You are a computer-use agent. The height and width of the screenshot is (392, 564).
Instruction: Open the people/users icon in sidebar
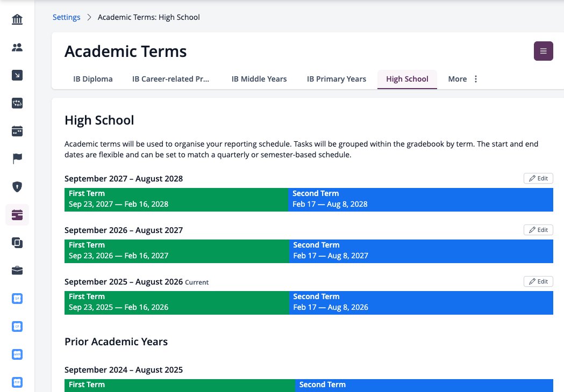[17, 47]
